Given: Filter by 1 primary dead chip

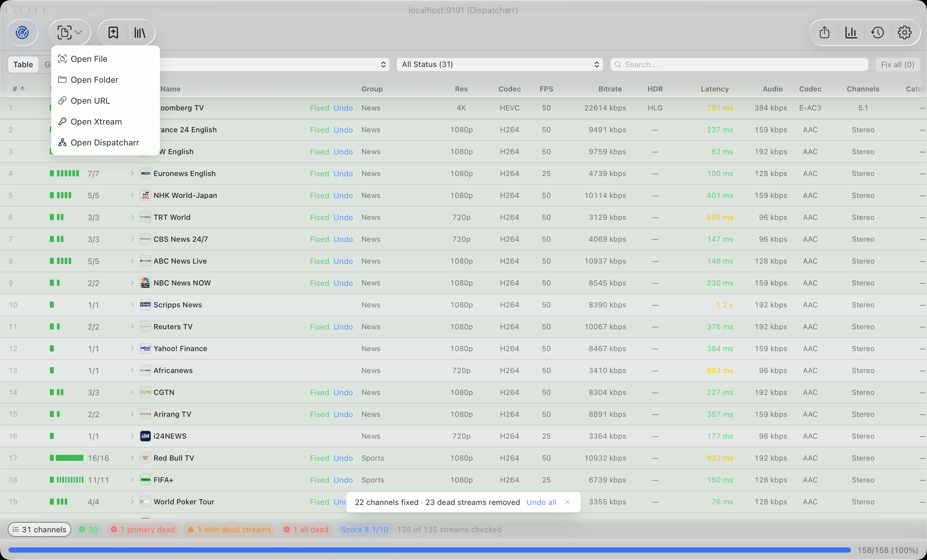Looking at the screenshot, I should tap(143, 529).
